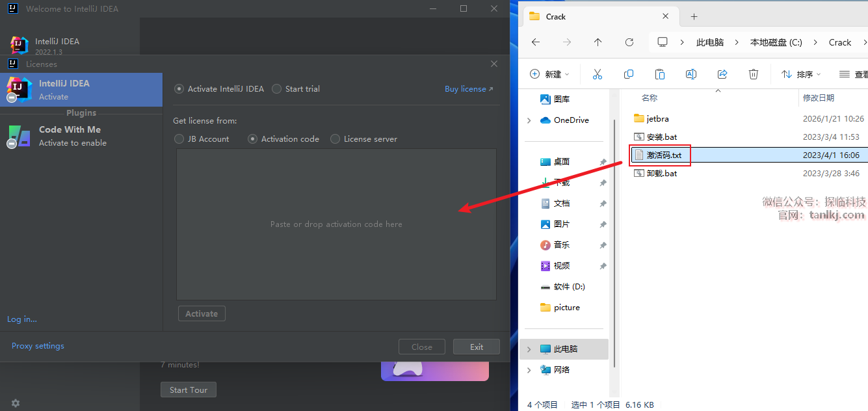
Task: Click the Cut scissors icon
Action: 598,74
